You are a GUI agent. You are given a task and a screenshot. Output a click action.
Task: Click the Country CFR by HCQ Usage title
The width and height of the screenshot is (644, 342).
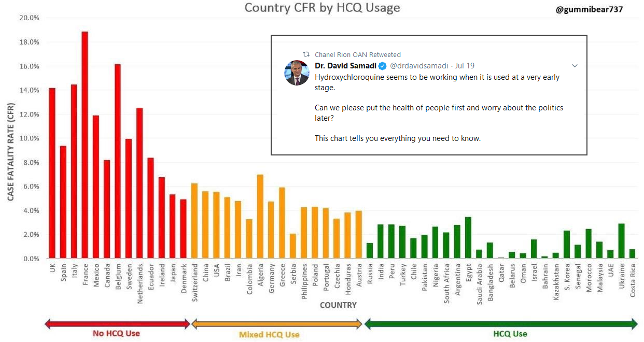coord(322,8)
